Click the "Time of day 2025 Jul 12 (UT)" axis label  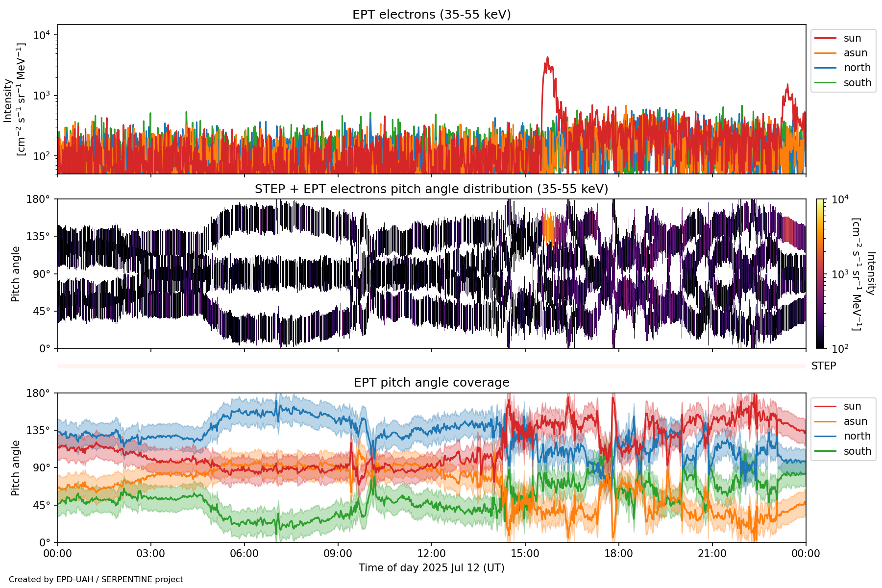(x=431, y=568)
